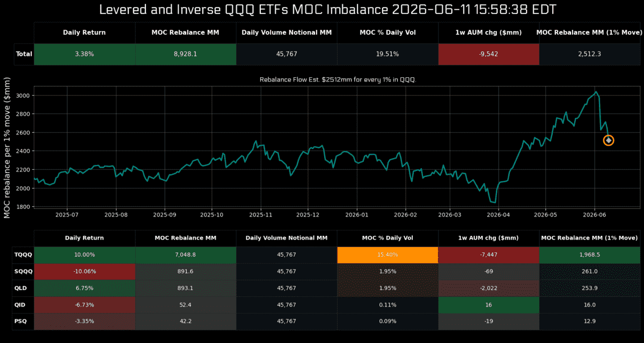The image size is (644, 343).
Task: Click the 45,767 cell in the Total row
Action: (287, 54)
